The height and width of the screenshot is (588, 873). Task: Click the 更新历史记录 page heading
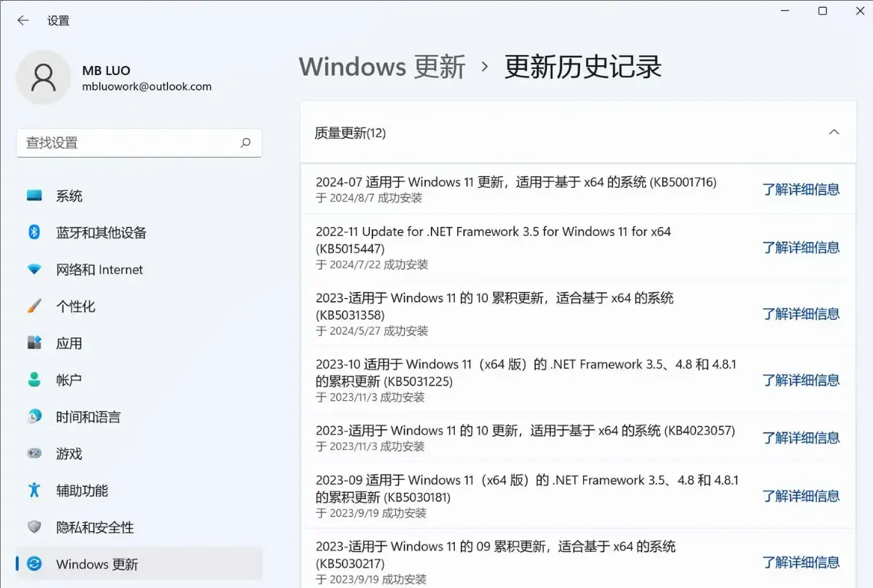point(583,67)
